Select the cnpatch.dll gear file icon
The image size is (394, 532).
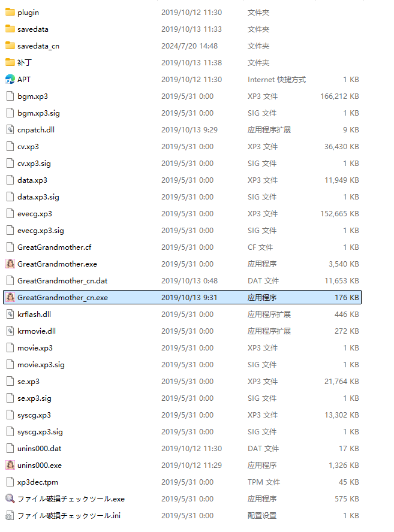tap(10, 129)
